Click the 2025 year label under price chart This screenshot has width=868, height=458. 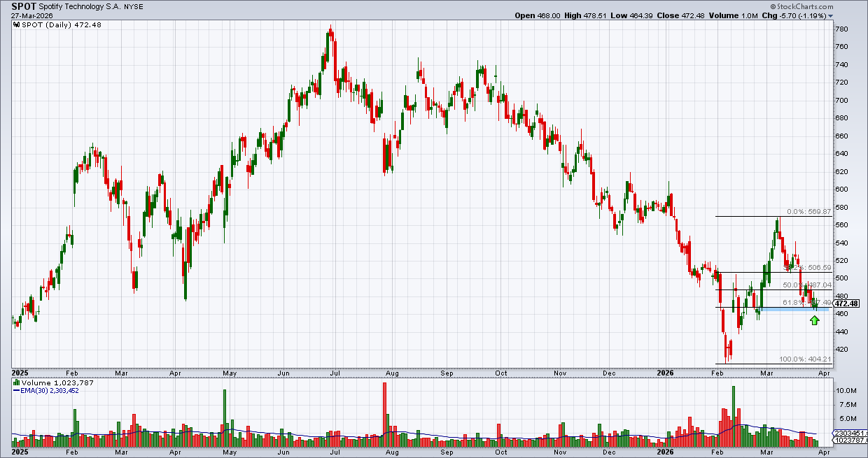[21, 373]
